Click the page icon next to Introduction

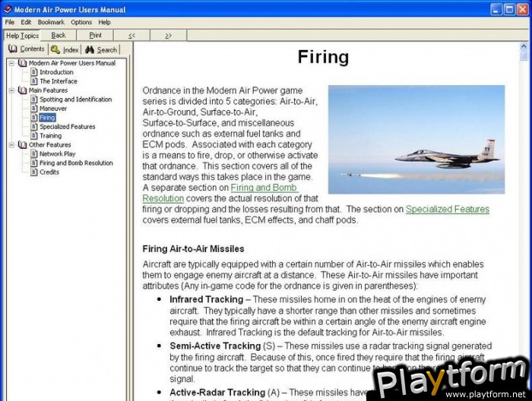[x=34, y=72]
